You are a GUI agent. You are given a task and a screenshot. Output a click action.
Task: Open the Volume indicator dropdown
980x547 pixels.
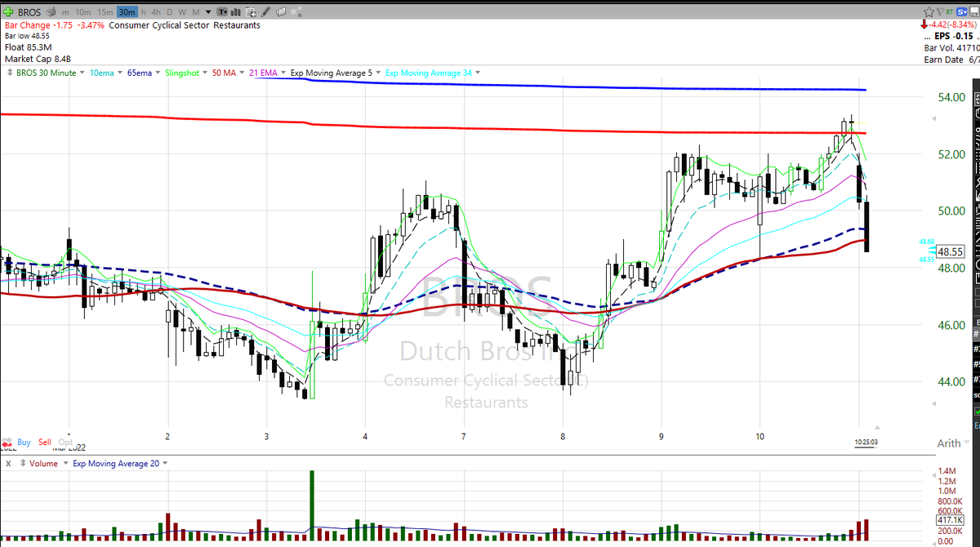coord(65,463)
